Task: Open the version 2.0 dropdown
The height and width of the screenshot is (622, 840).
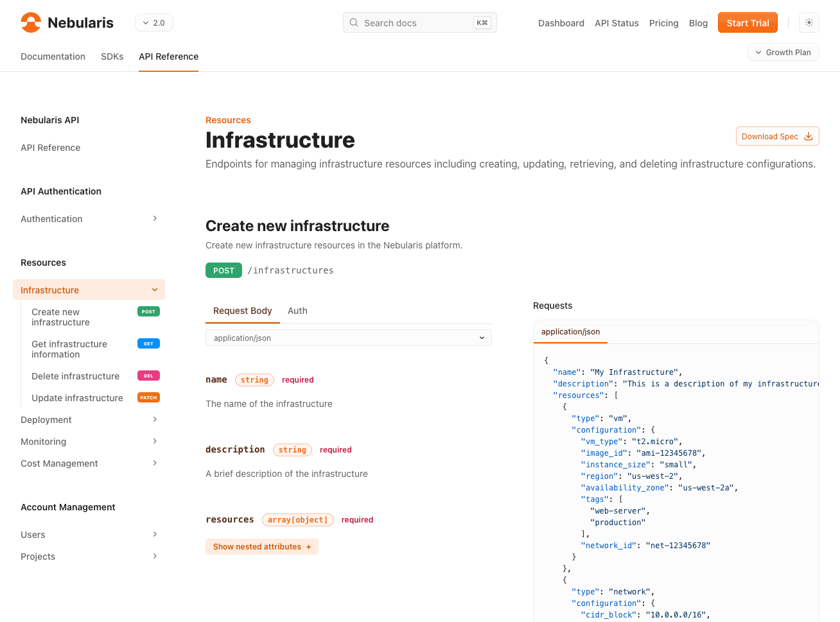Action: [153, 22]
